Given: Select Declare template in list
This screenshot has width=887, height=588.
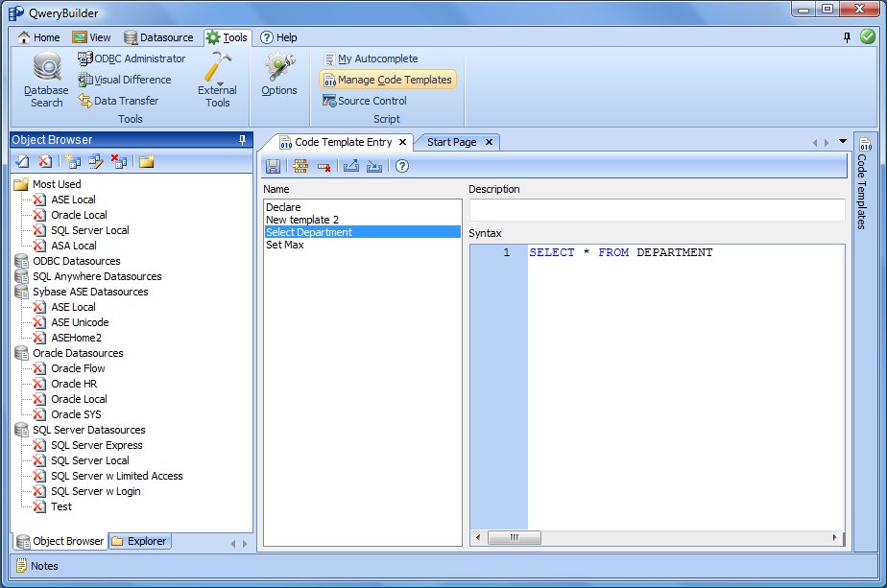Looking at the screenshot, I should (362, 207).
